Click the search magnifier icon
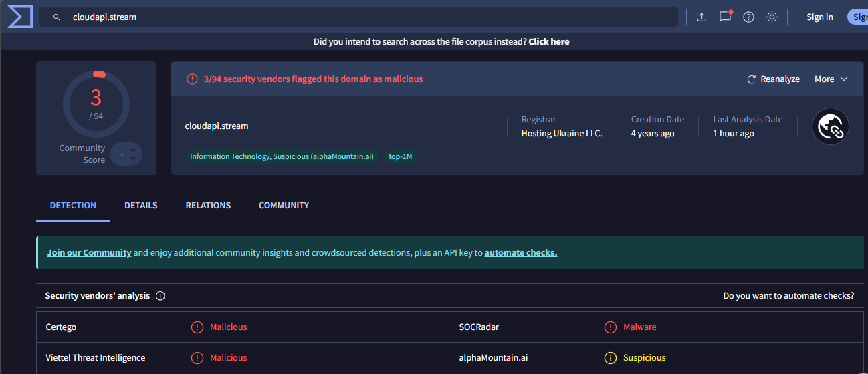Image resolution: width=868 pixels, height=374 pixels. [57, 17]
